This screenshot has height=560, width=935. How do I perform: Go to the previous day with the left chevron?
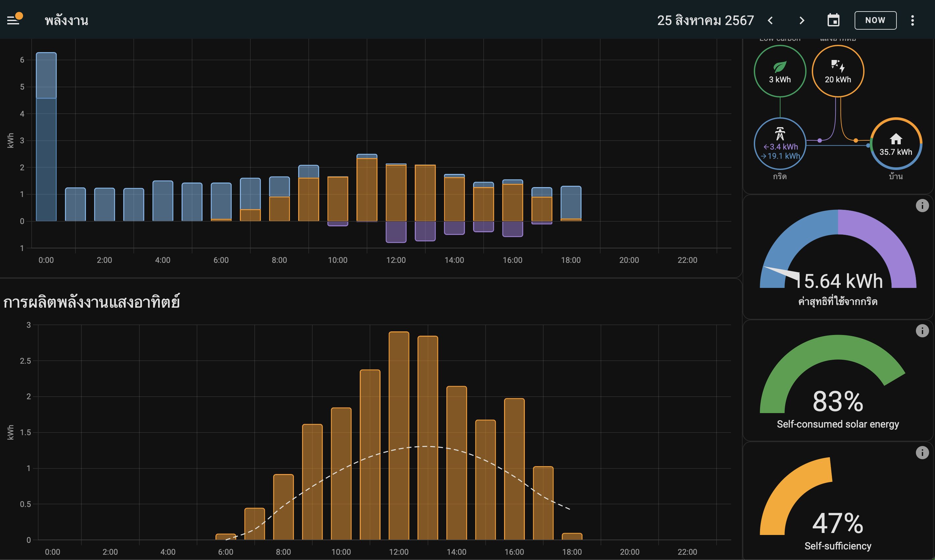[x=771, y=20]
